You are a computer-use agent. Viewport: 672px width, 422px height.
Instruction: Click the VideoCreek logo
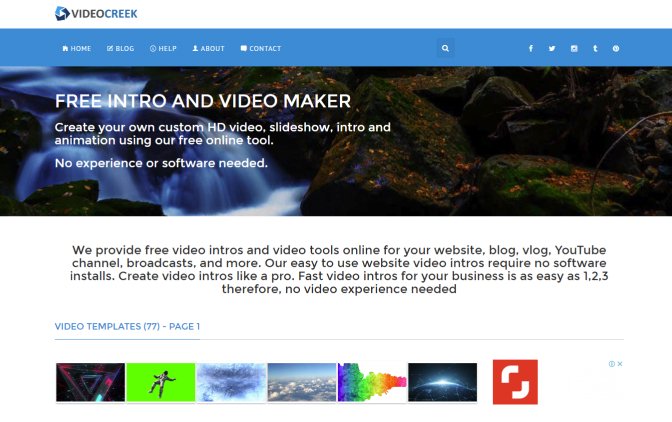point(96,14)
